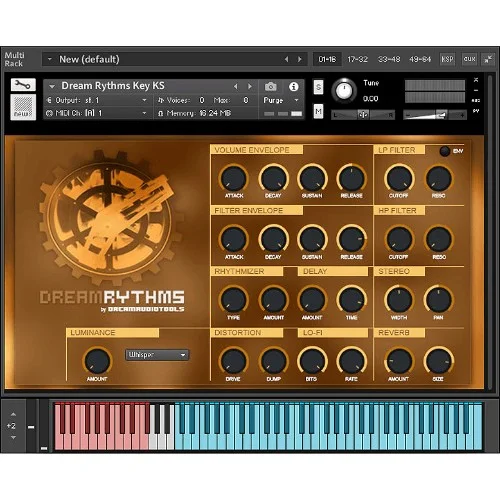Shift keyboard octave down with the arrow

click(13, 437)
